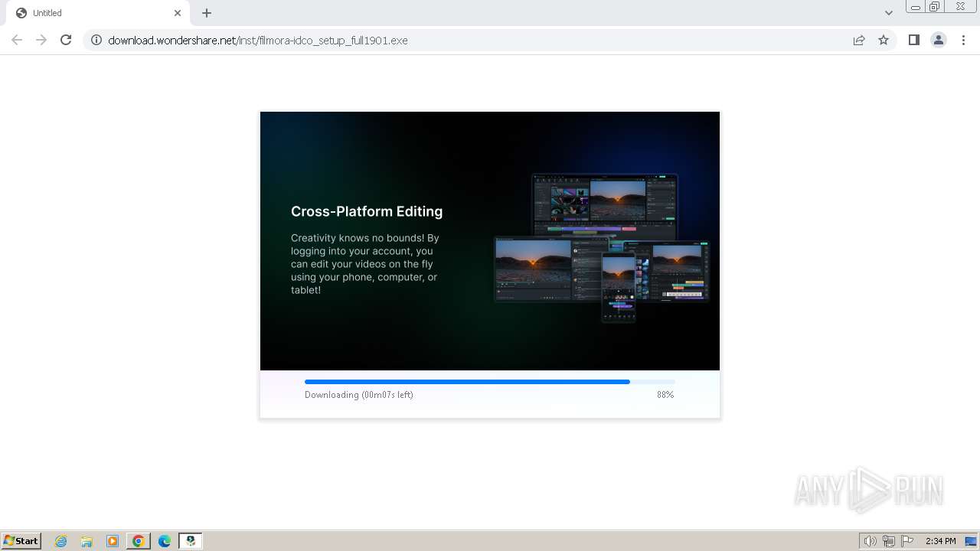Screen dimensions: 980x551
Task: Reload the current page
Action: coord(66,40)
